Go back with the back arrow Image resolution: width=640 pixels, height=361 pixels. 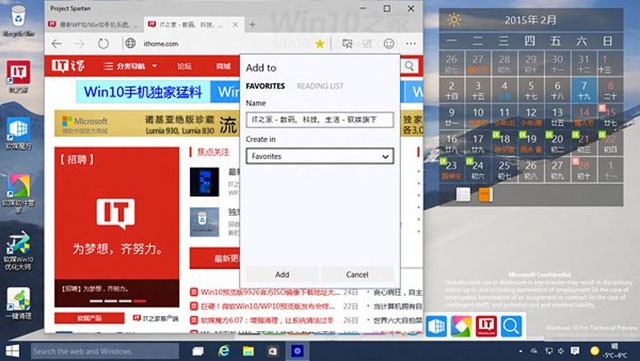click(57, 43)
